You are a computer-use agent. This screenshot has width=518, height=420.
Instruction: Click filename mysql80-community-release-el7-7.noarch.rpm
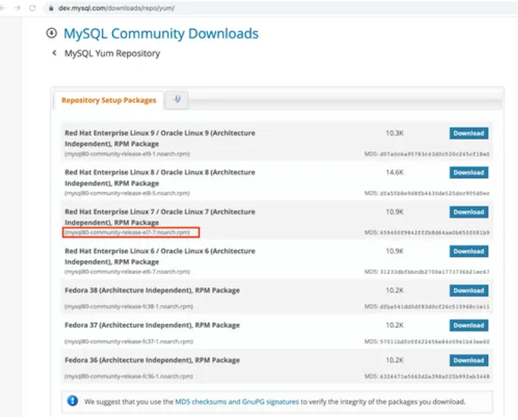127,232
